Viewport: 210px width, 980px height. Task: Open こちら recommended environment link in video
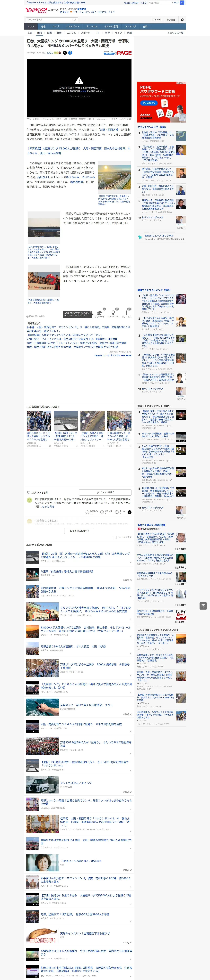pos(83,91)
